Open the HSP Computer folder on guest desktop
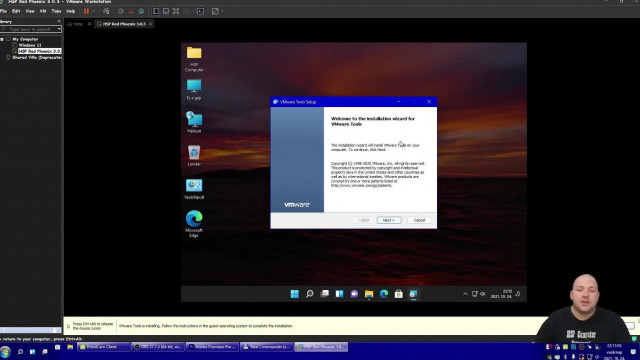Viewport: 640px width, 360px height. coord(194,60)
